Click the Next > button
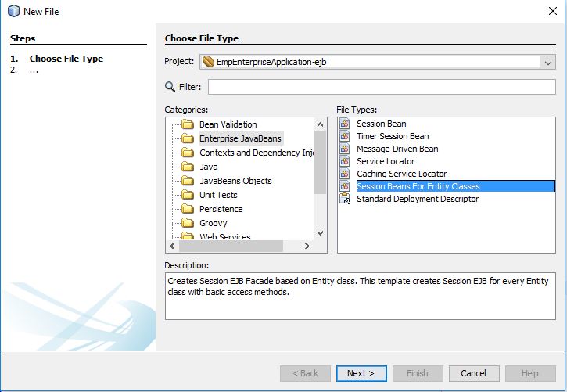Screen dimensions: 567x392 click(x=361, y=373)
